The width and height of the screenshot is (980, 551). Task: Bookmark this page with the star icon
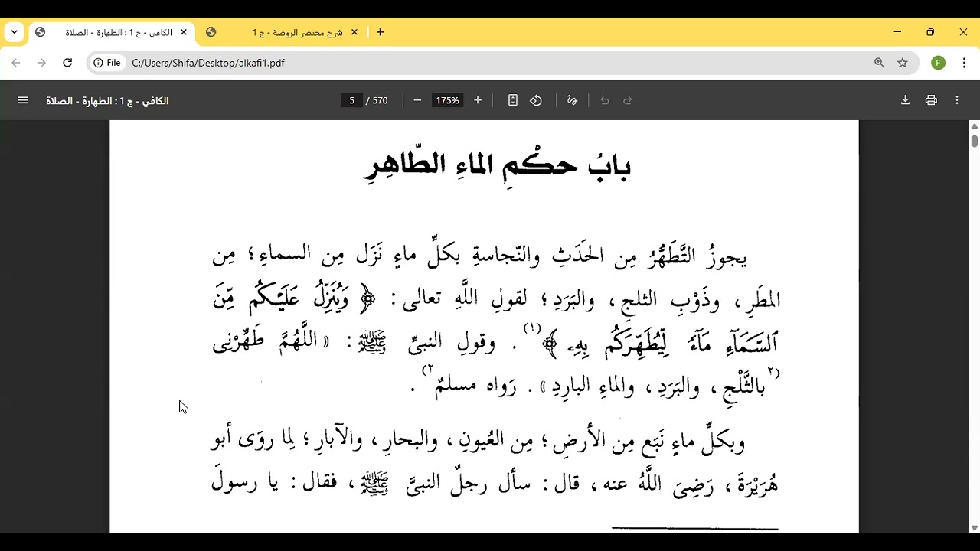[x=903, y=63]
